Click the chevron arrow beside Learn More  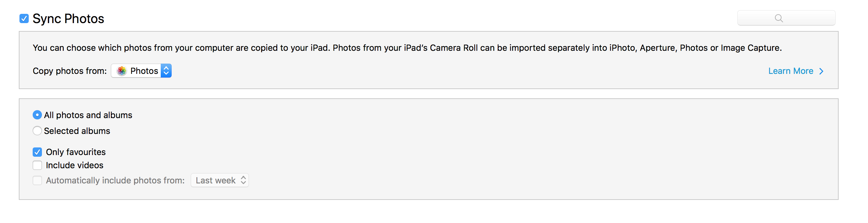(821, 71)
